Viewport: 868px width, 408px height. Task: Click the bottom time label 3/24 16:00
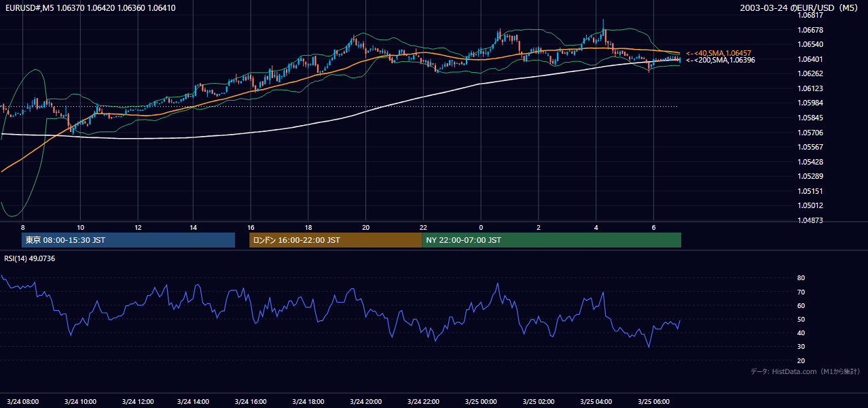pos(252,402)
